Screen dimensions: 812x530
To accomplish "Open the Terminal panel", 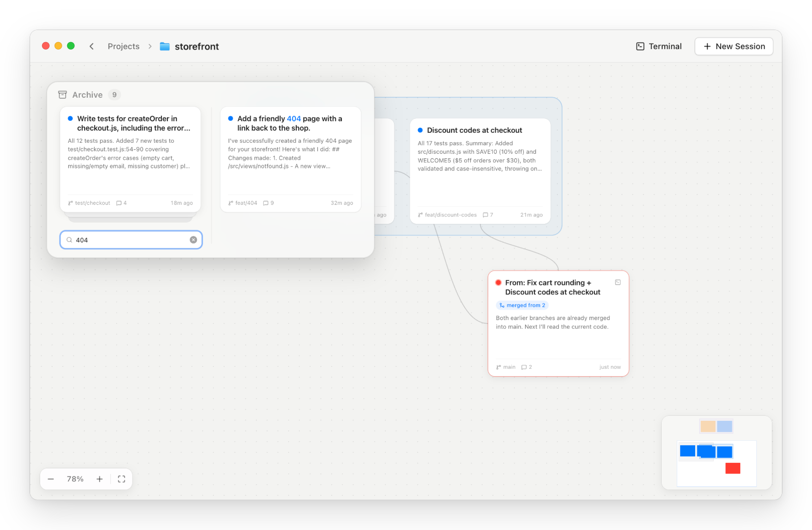I will (659, 46).
